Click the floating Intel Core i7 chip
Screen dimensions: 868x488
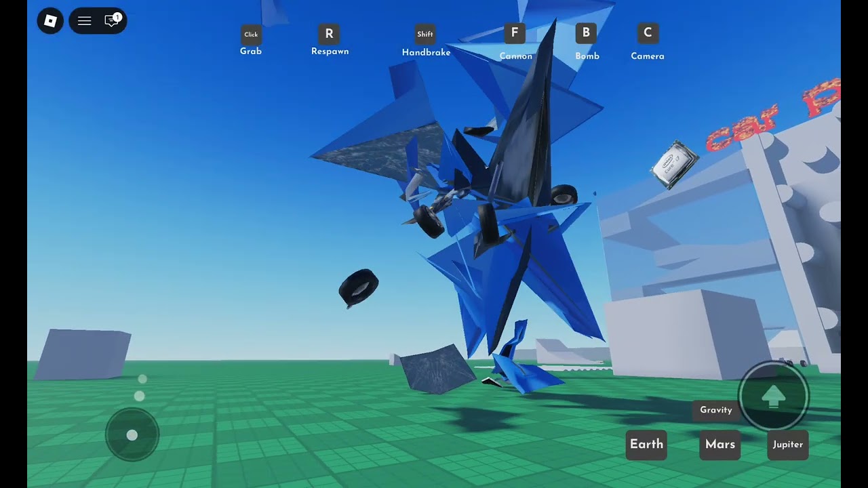675,165
